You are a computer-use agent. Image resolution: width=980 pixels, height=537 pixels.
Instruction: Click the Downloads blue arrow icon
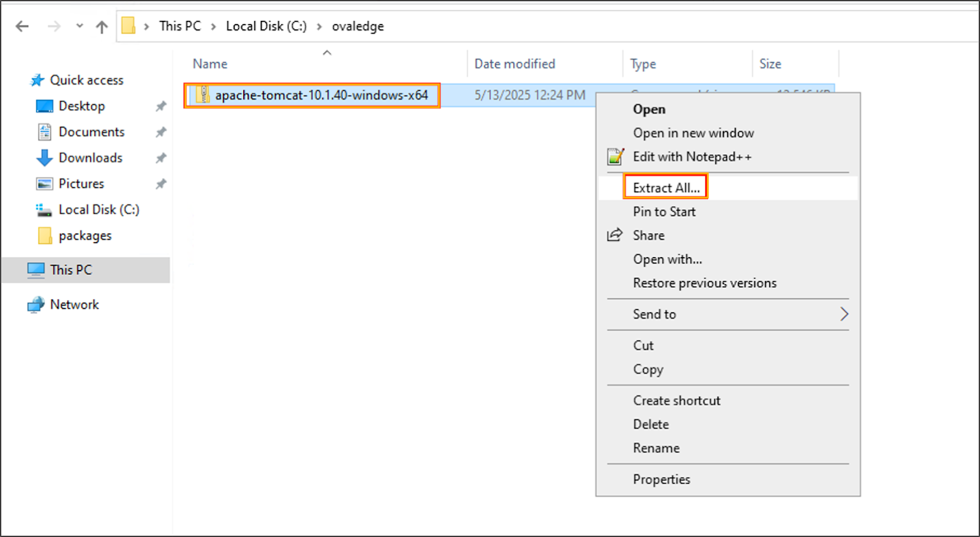coord(44,158)
